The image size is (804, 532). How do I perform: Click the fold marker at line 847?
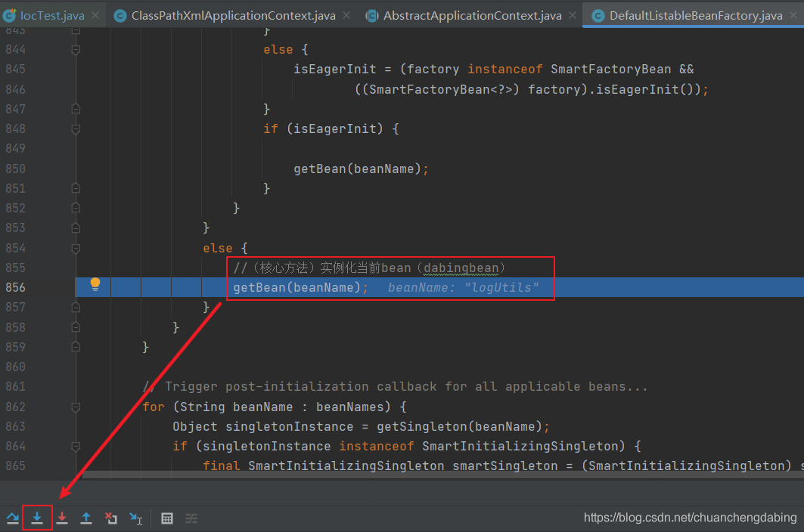76,109
